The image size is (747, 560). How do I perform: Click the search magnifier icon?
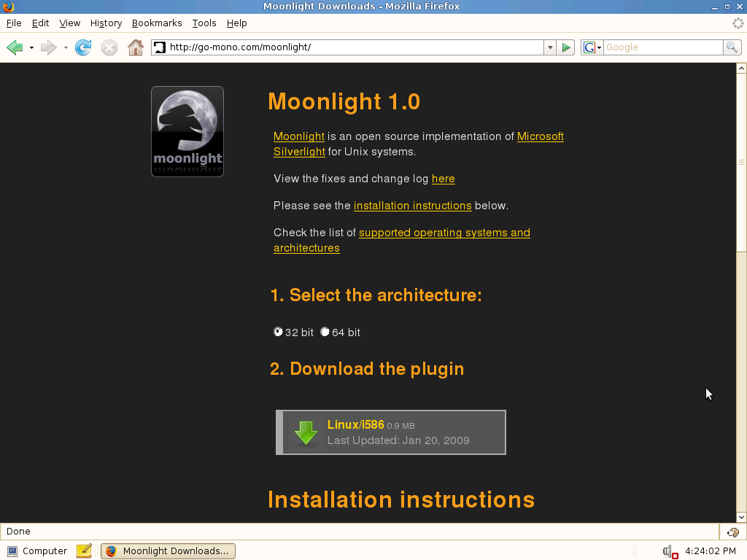tap(732, 47)
